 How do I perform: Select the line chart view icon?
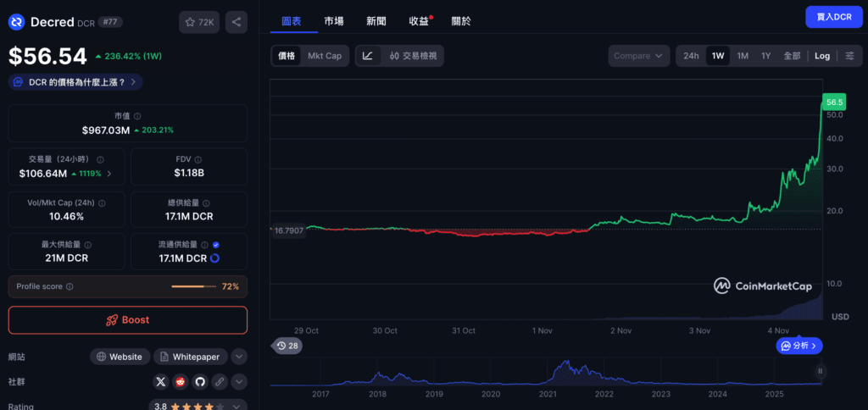(368, 56)
